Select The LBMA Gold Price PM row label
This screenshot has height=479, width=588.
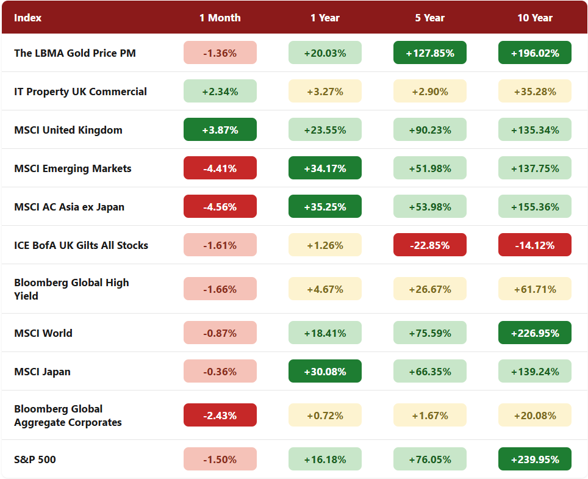[75, 53]
